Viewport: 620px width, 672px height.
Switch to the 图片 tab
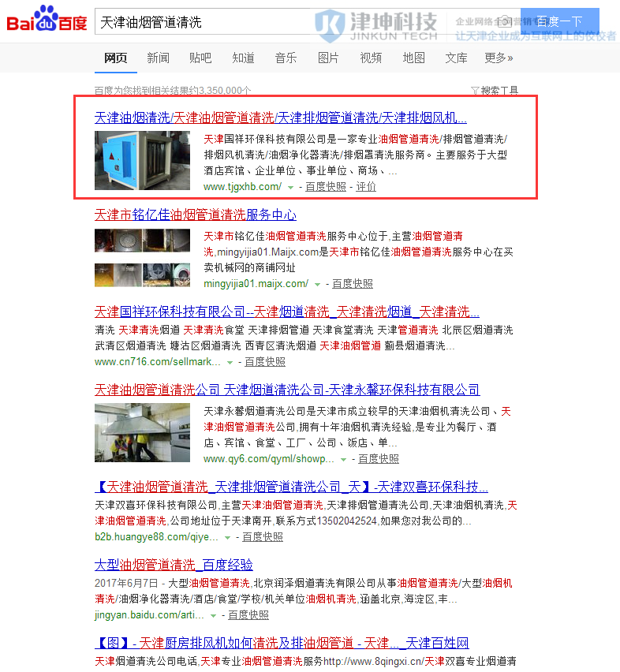(328, 58)
